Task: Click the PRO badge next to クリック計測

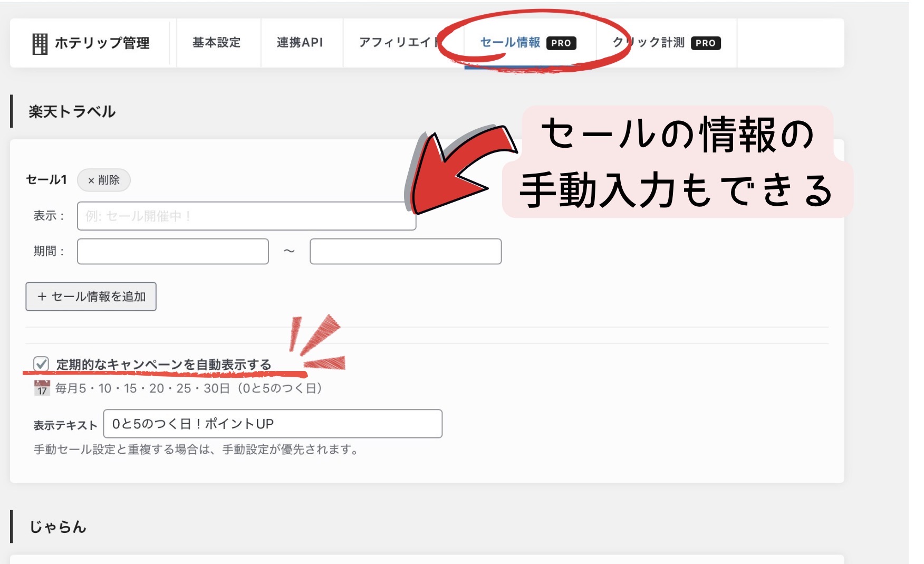Action: coord(706,43)
